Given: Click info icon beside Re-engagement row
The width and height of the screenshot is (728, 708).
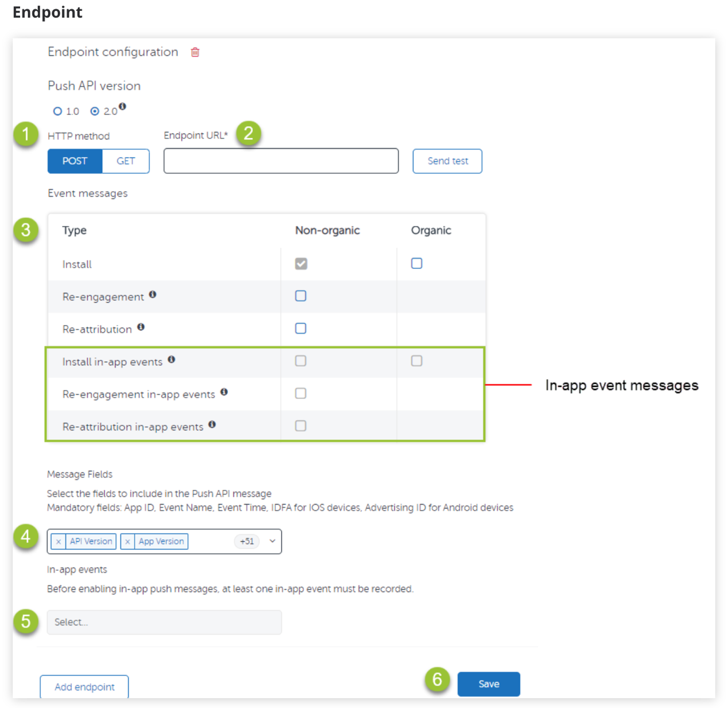Looking at the screenshot, I should 153,294.
